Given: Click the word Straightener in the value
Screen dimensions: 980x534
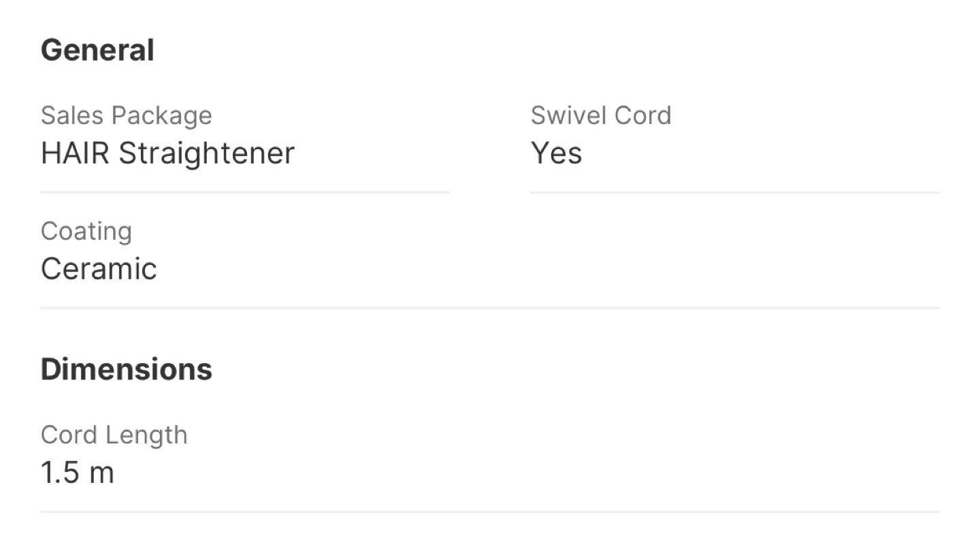Looking at the screenshot, I should (x=207, y=153).
